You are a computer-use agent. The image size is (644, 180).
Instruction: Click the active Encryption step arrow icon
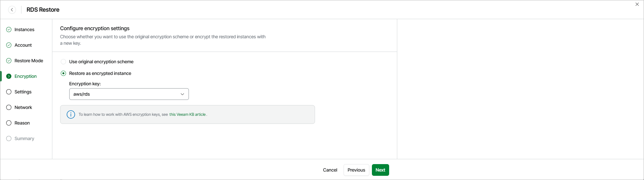click(9, 76)
